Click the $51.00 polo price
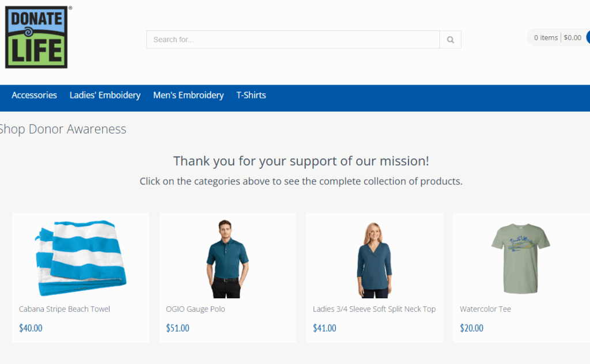The height and width of the screenshot is (364, 590). [177, 328]
